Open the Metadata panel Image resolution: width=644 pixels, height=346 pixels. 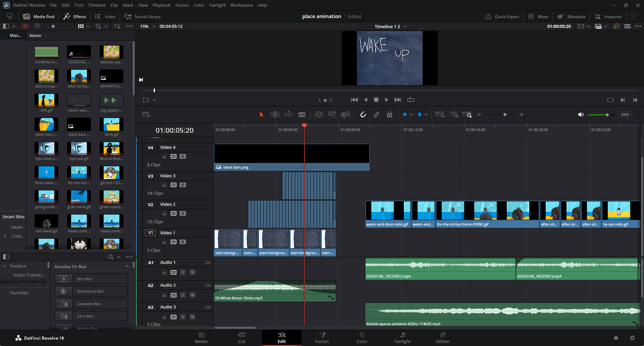coord(571,16)
